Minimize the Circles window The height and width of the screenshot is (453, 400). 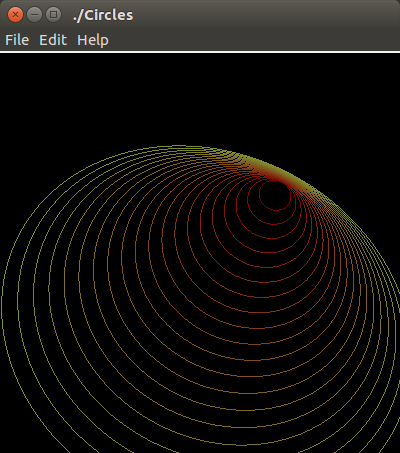[34, 15]
